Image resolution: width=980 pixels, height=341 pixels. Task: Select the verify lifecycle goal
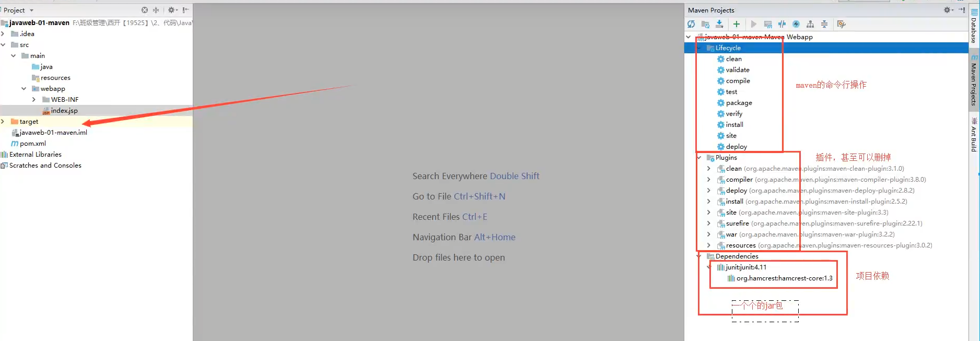[730, 114]
